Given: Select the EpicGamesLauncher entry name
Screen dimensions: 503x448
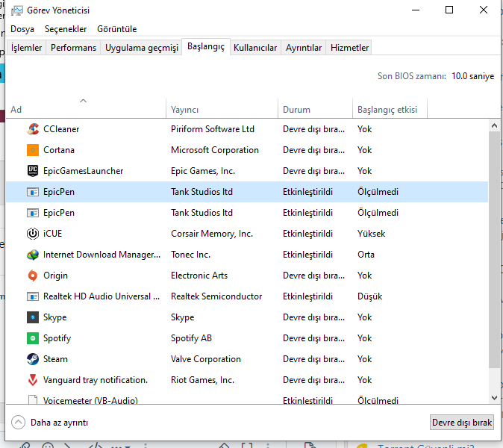Looking at the screenshot, I should [x=83, y=171].
